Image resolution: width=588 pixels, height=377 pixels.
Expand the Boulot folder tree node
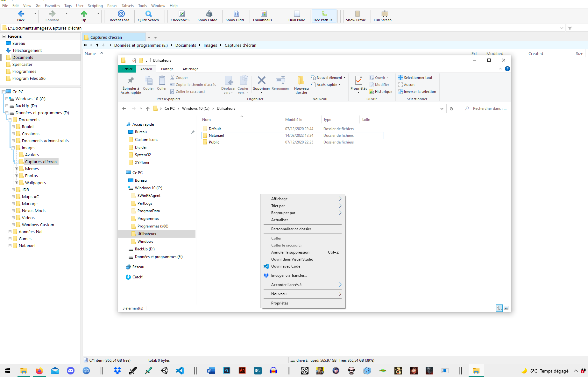coord(13,127)
